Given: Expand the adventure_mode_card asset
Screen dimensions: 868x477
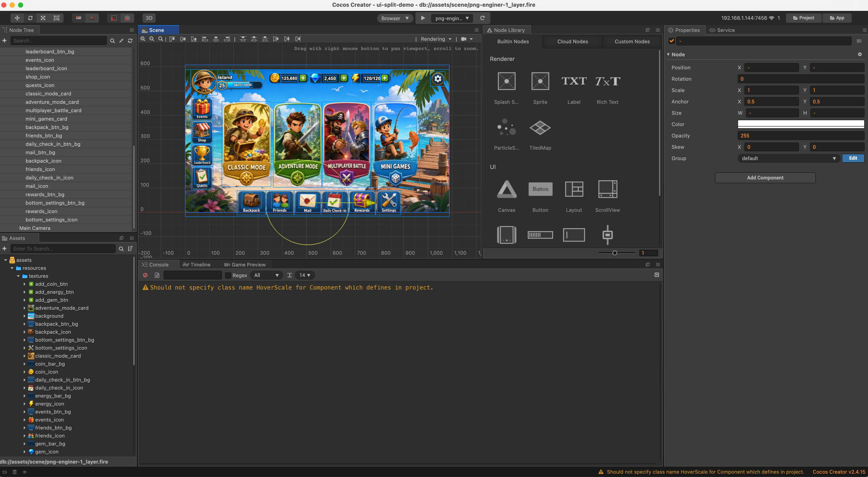Looking at the screenshot, I should (24, 308).
